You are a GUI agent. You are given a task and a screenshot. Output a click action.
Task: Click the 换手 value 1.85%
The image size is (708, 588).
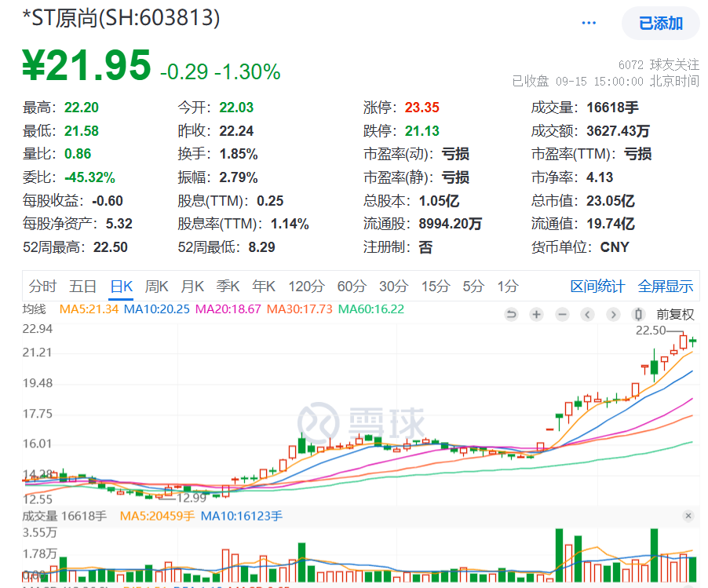(x=239, y=154)
